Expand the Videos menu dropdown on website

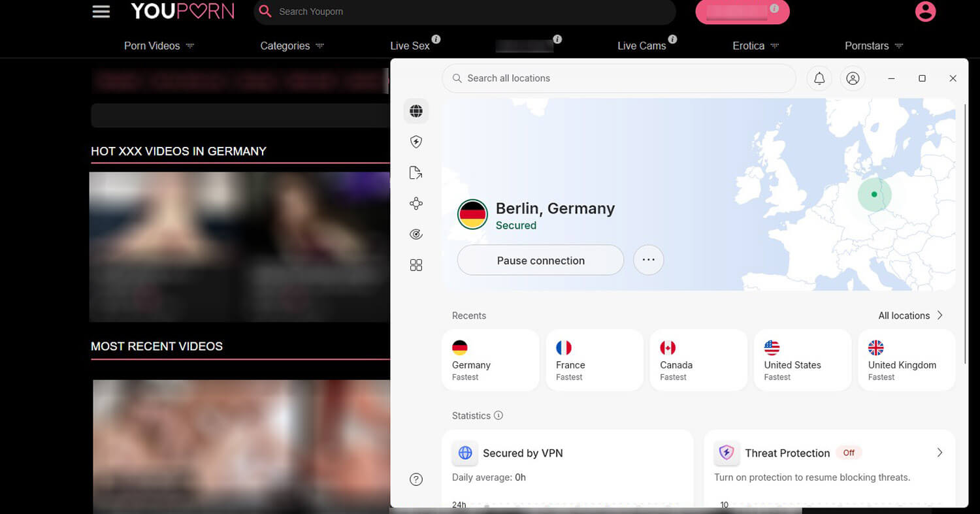(x=190, y=46)
